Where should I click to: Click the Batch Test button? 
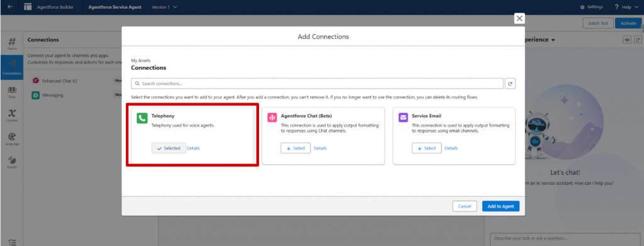pyautogui.click(x=598, y=23)
